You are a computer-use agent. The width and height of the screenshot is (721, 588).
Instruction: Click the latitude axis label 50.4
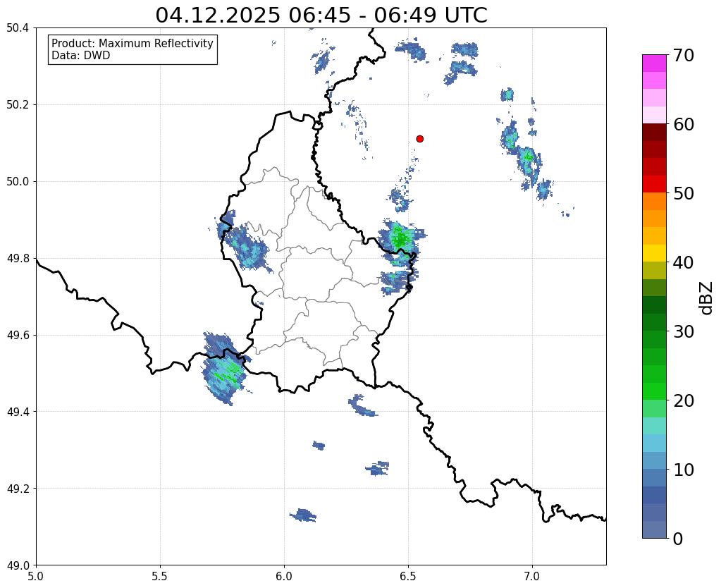pos(18,28)
